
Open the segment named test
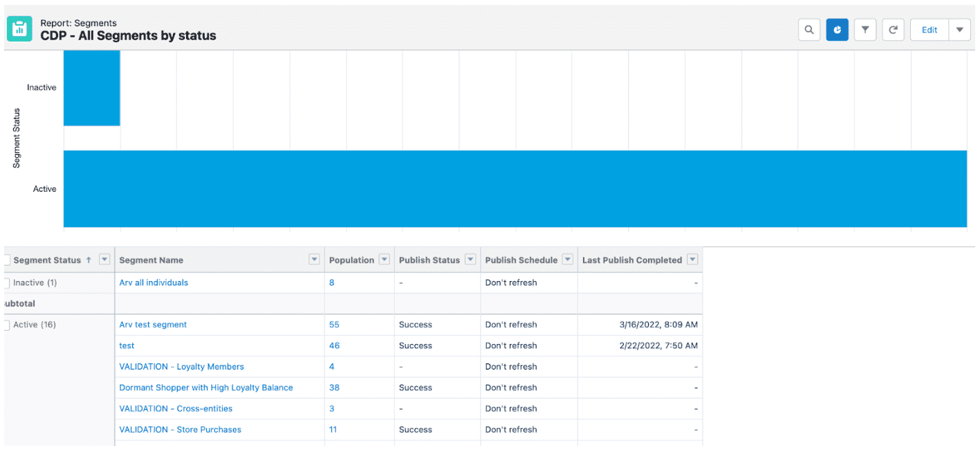pyautogui.click(x=127, y=345)
